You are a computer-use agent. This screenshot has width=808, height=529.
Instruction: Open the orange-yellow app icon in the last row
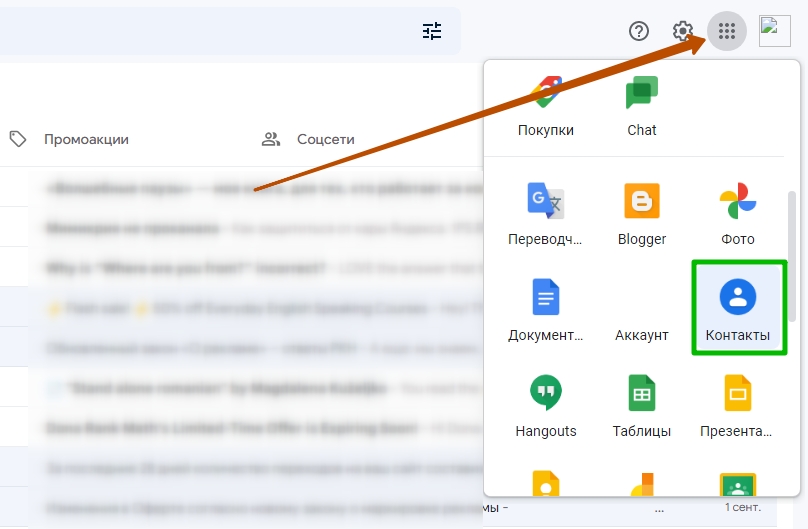pyautogui.click(x=642, y=484)
